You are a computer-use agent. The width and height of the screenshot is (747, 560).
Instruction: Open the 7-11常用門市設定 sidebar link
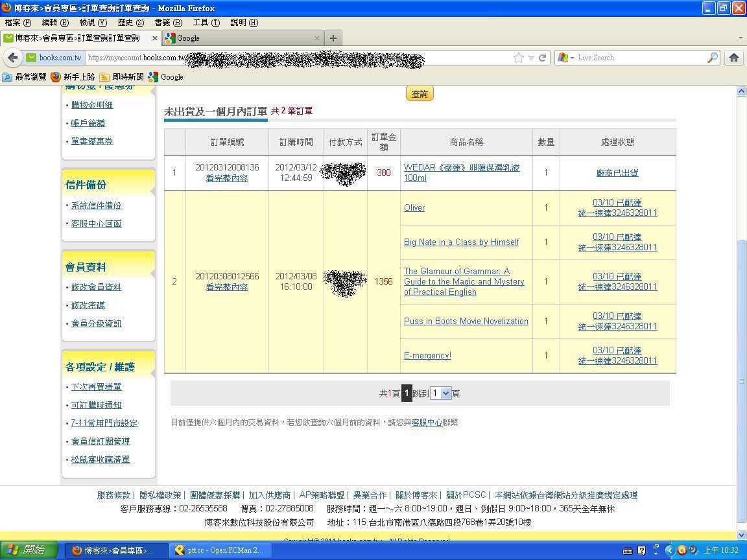point(104,423)
